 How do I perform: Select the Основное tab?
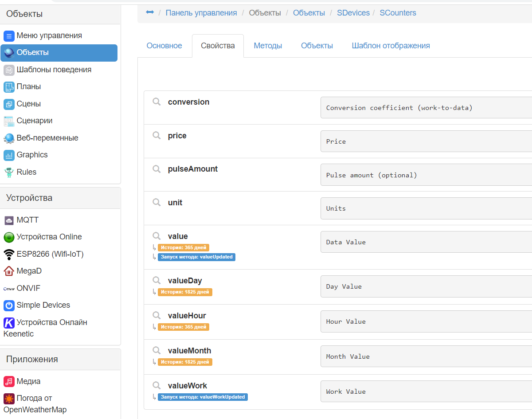tap(164, 46)
